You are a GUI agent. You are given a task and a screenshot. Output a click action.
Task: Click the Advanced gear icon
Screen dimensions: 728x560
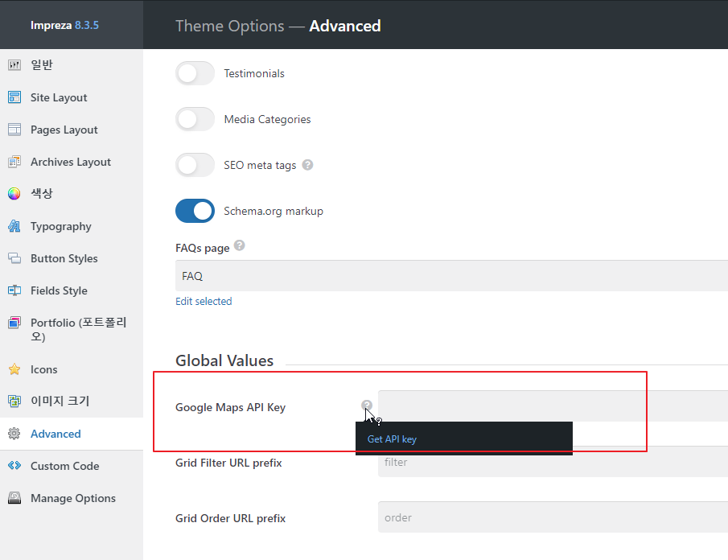[14, 434]
